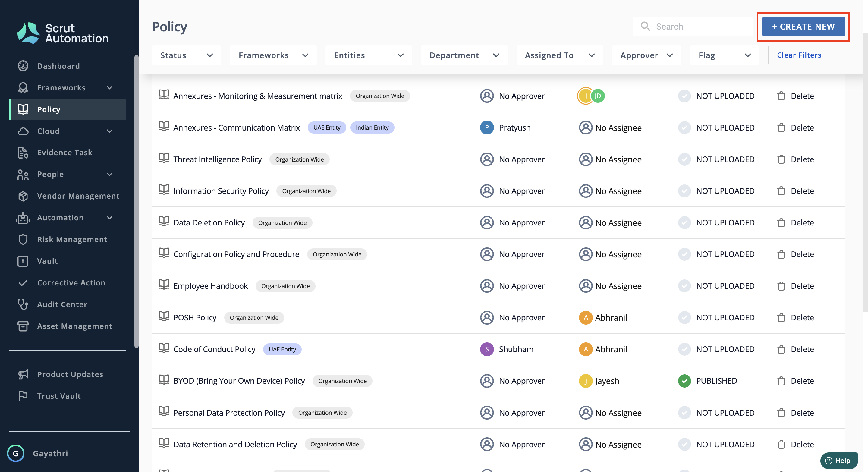Viewport: 868px width, 472px height.
Task: Select the Policy menu item
Action: pyautogui.click(x=68, y=109)
